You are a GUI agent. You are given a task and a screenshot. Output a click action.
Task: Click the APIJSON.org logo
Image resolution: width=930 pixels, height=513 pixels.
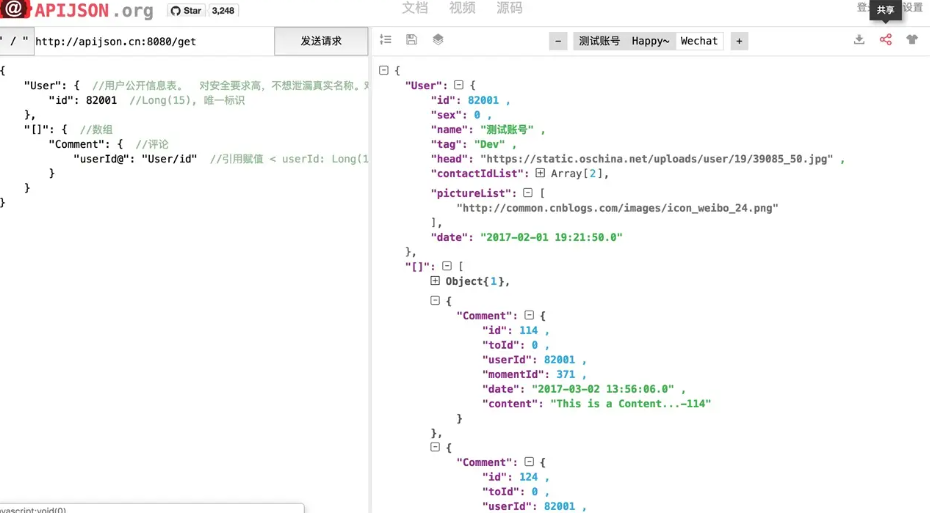[x=77, y=10]
